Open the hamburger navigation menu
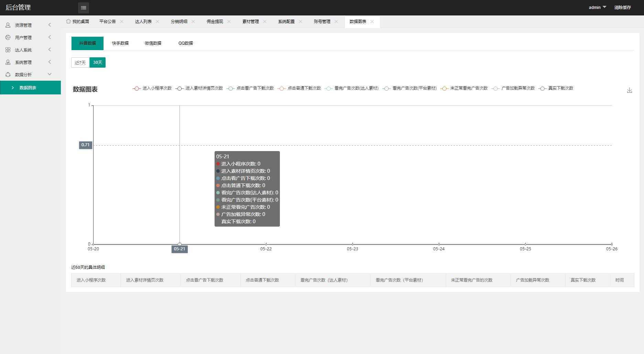644x354 pixels. (83, 8)
